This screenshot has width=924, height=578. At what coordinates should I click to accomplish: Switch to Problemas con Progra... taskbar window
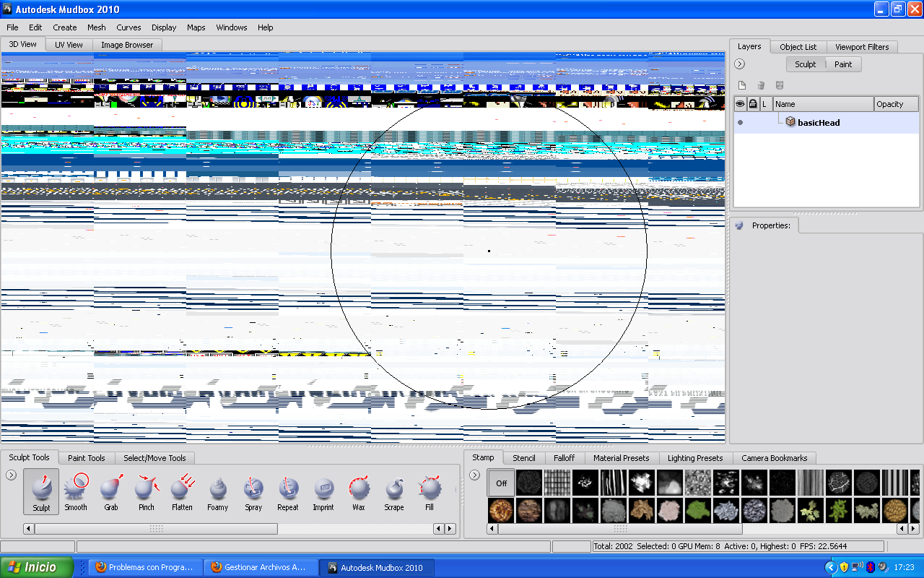click(144, 567)
